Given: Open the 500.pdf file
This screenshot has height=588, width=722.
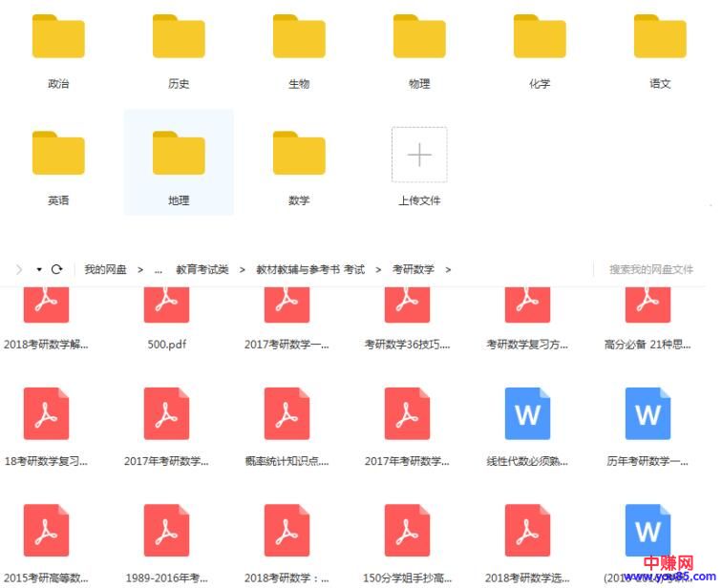Looking at the screenshot, I should (x=166, y=305).
